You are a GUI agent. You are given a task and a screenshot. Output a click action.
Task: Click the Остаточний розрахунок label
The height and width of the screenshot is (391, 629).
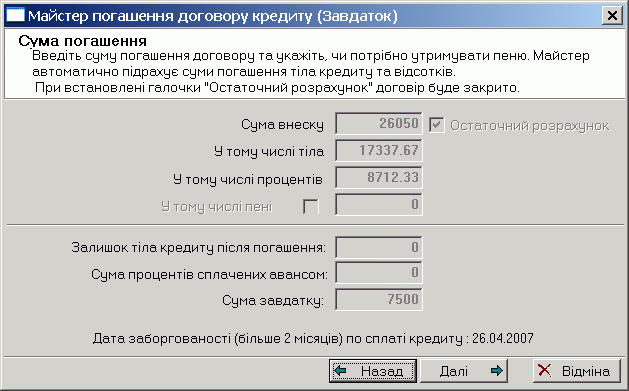coord(530,126)
